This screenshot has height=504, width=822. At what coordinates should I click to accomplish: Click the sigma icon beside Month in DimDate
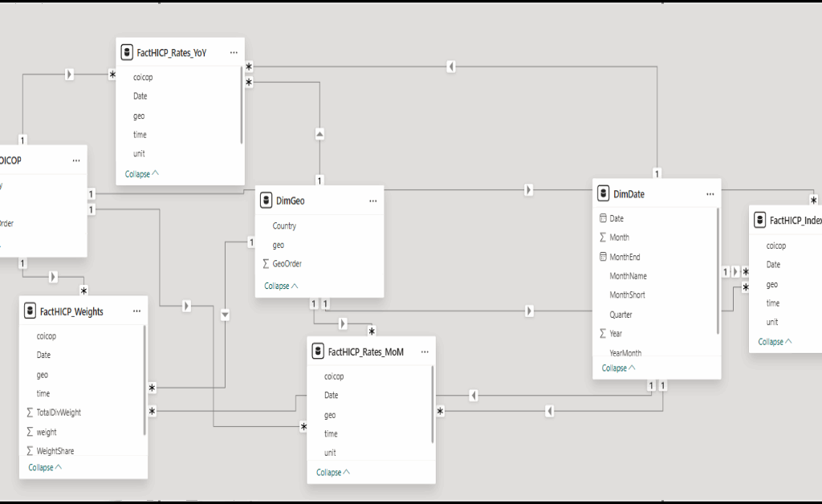point(604,237)
